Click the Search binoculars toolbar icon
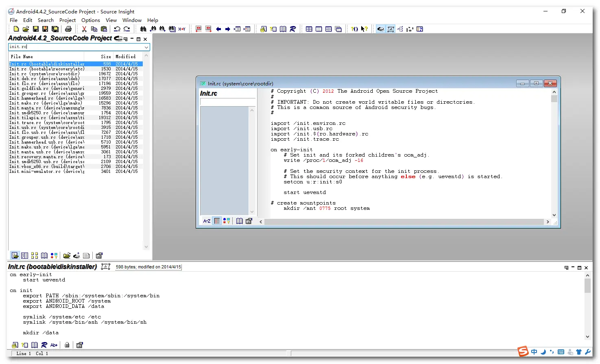 (x=143, y=29)
